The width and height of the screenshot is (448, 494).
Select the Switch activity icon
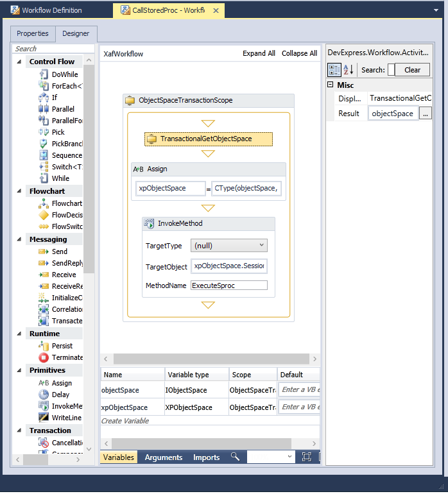click(44, 167)
